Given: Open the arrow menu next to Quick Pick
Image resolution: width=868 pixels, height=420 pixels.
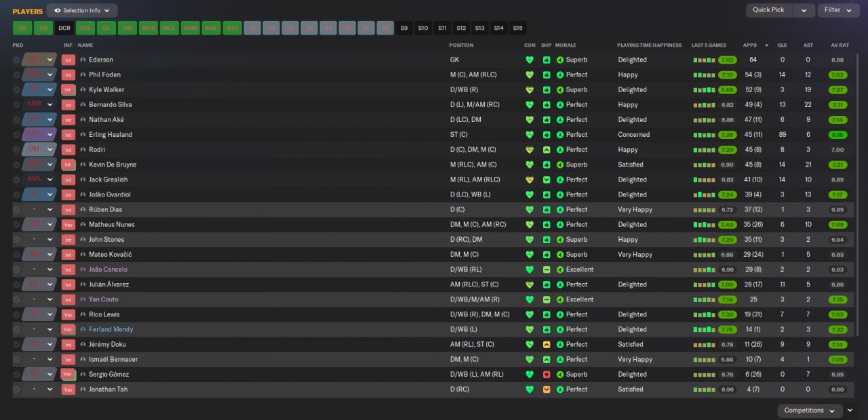Looking at the screenshot, I should pos(804,10).
